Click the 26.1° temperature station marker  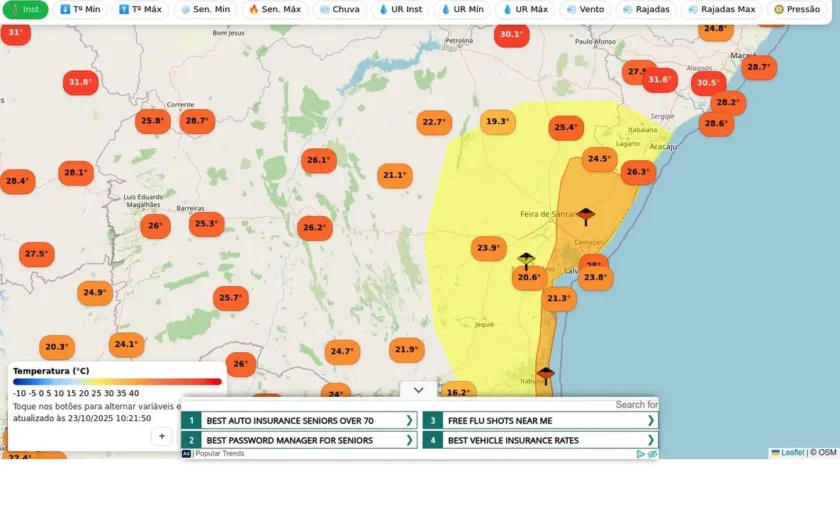coord(319,160)
